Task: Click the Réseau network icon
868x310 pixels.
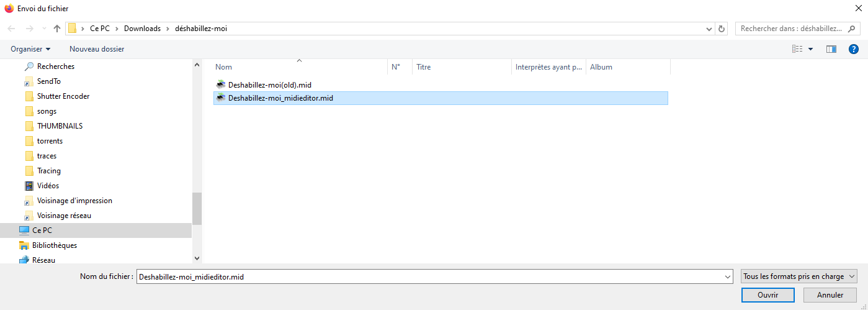Action: tap(24, 260)
